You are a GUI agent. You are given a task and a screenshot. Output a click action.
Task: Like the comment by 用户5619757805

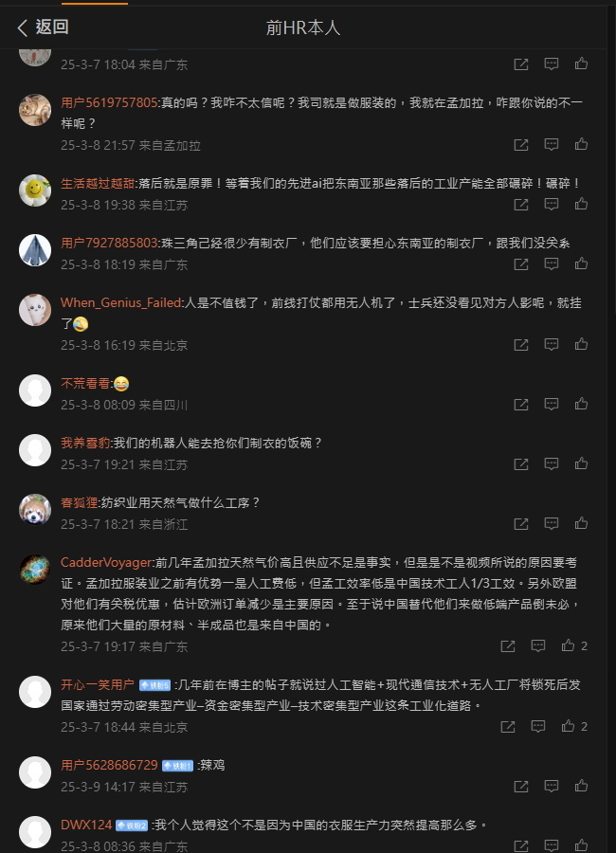pyautogui.click(x=581, y=144)
